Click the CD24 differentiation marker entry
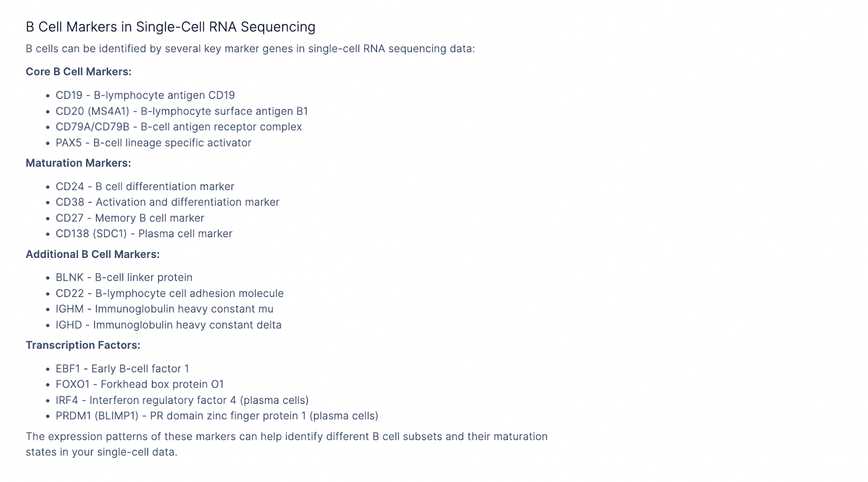The height and width of the screenshot is (482, 868). click(145, 187)
